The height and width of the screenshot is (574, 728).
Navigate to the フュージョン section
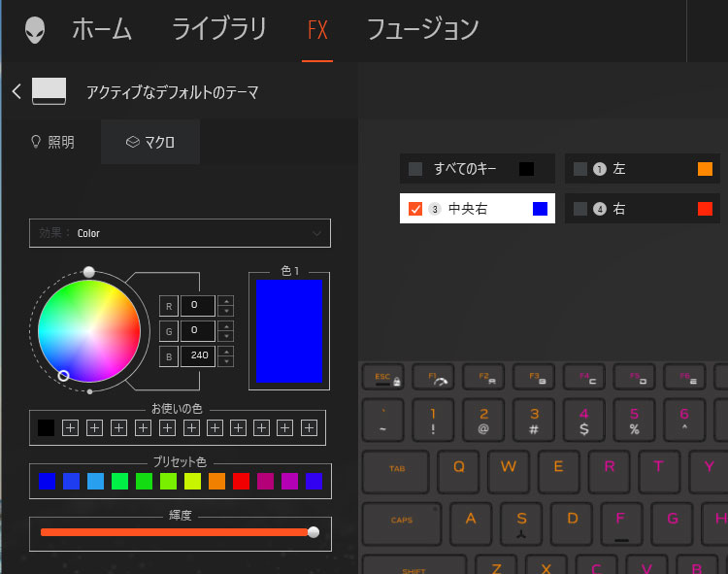coord(422,30)
